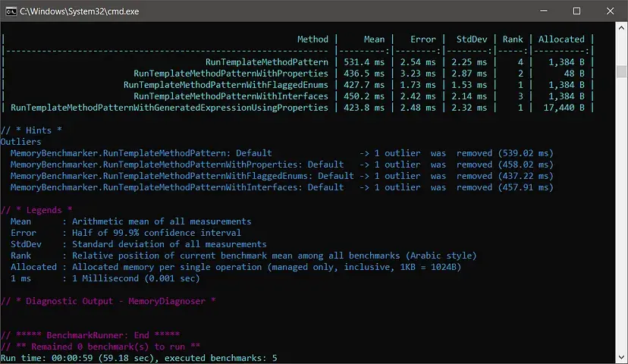
Task: Click the Outliers label
Action: [20, 142]
